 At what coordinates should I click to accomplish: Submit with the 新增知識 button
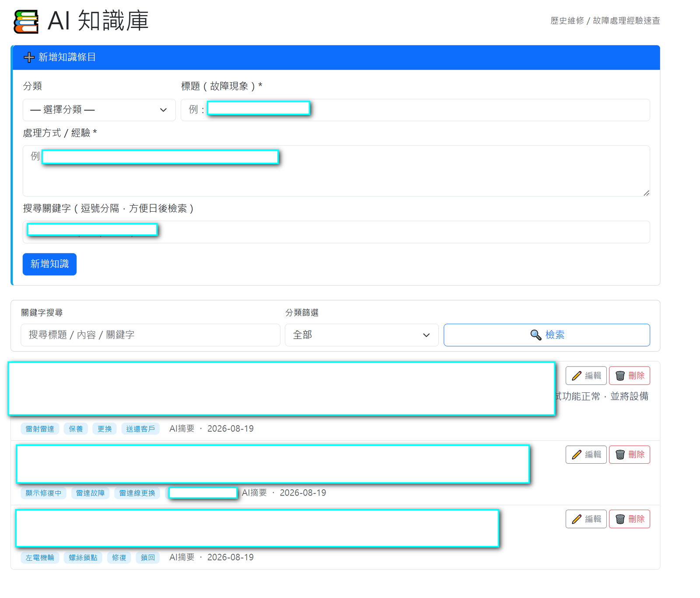click(x=49, y=264)
